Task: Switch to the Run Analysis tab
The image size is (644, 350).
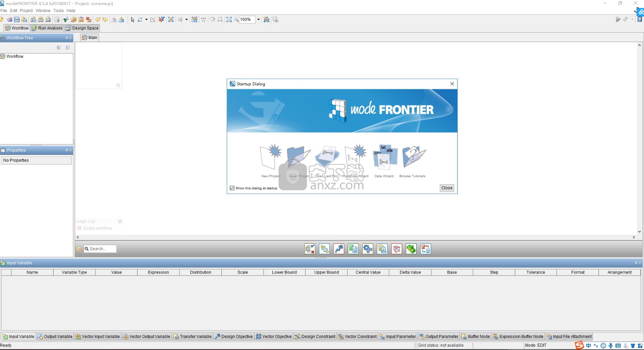Action: tap(47, 28)
